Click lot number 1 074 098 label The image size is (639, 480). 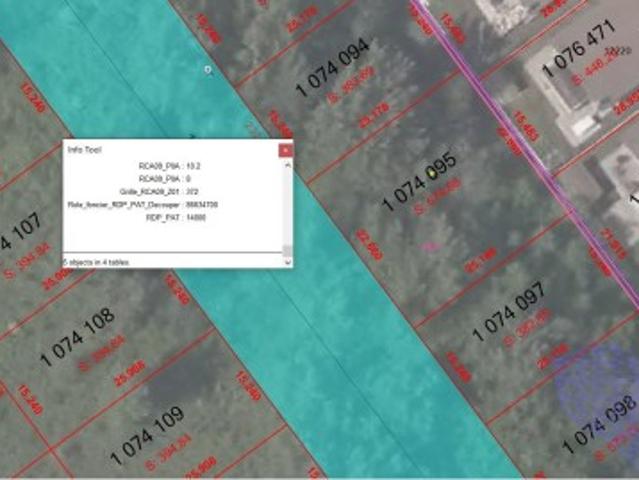pyautogui.click(x=600, y=424)
